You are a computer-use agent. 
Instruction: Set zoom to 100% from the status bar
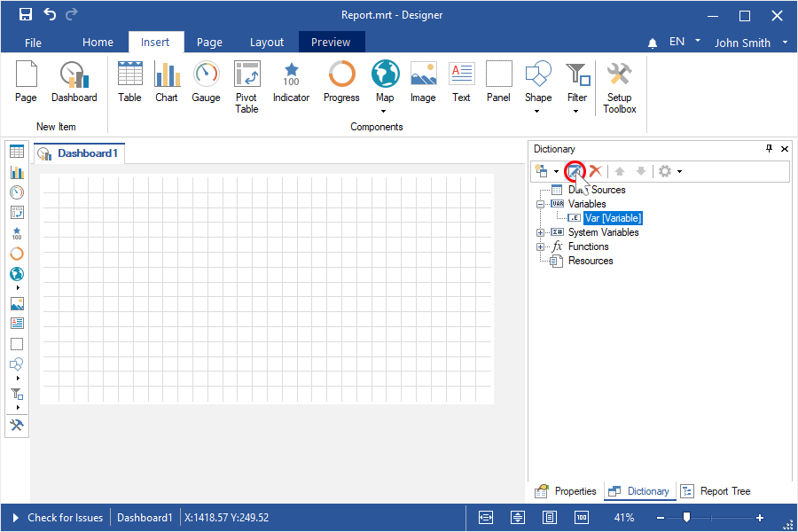[x=582, y=518]
